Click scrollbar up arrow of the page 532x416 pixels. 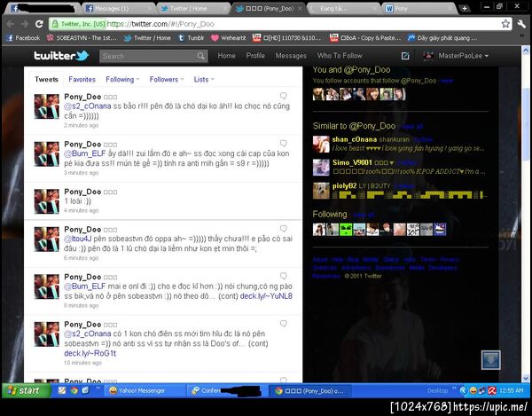(x=526, y=51)
